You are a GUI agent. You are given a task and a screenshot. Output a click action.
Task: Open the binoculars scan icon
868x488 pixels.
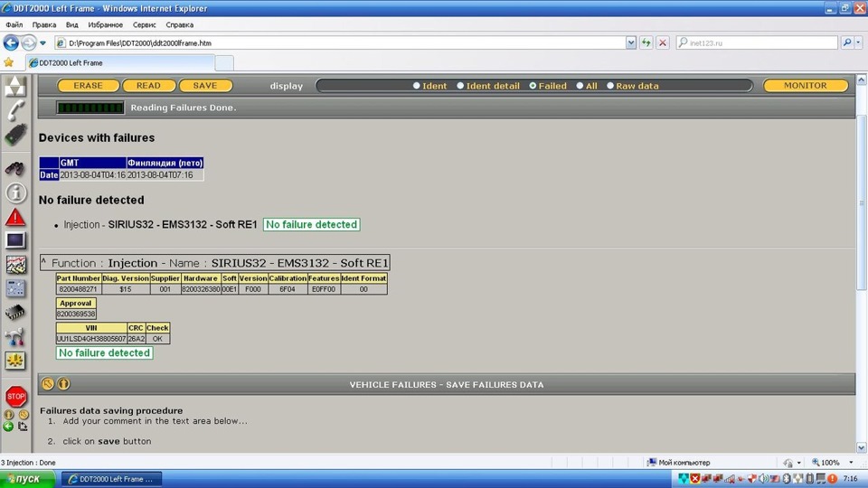coord(15,169)
